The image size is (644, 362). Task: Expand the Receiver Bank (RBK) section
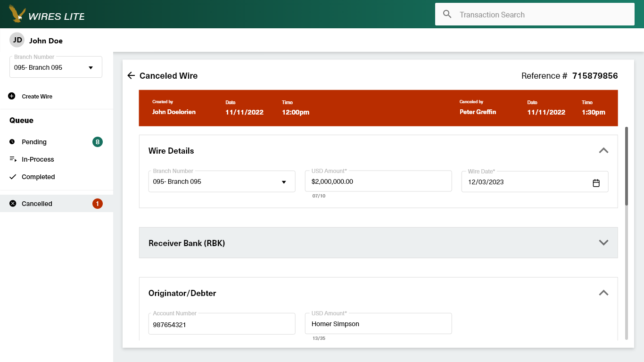pyautogui.click(x=603, y=243)
